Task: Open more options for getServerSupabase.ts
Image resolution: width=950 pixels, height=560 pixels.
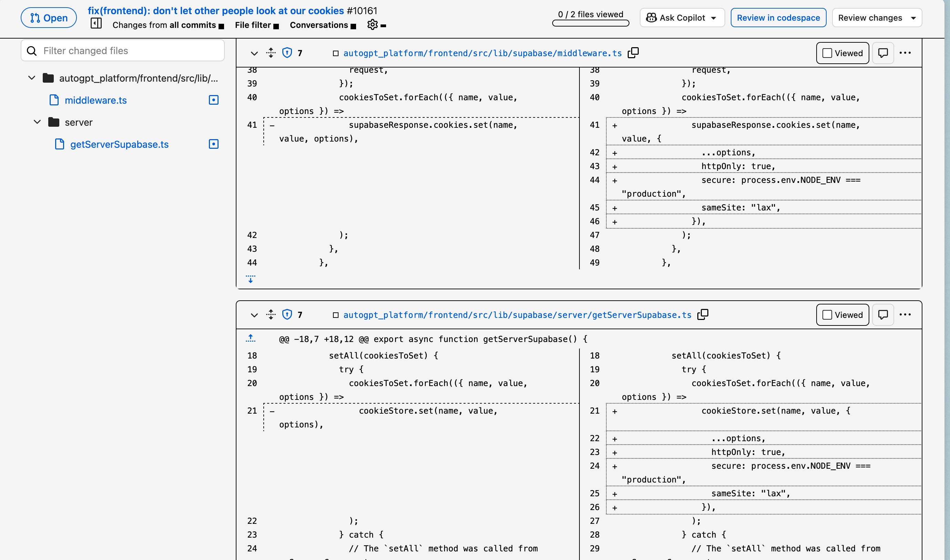Action: coord(905,314)
